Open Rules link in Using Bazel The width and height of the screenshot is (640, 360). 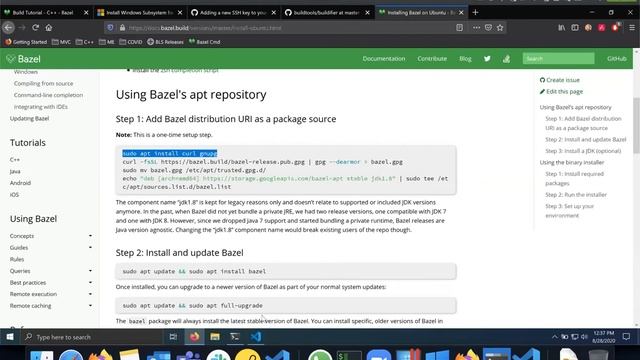pos(17,259)
